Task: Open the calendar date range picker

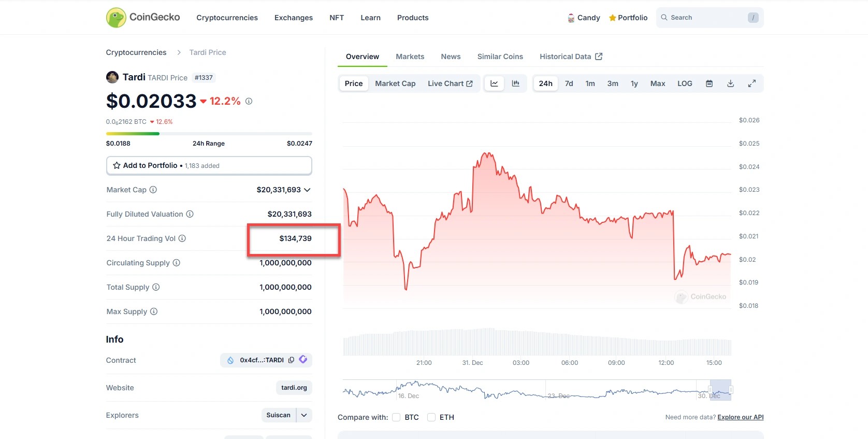Action: (x=710, y=83)
